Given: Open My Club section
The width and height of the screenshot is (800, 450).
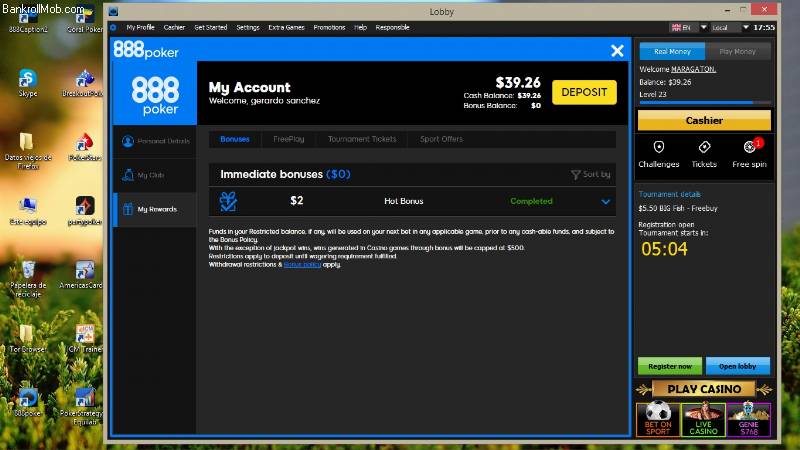Looking at the screenshot, I should pyautogui.click(x=155, y=175).
